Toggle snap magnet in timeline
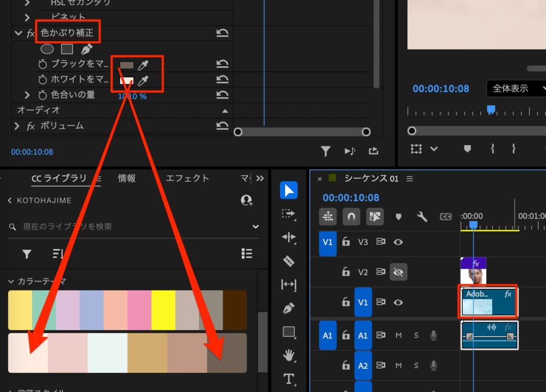The width and height of the screenshot is (546, 392). coord(351,217)
